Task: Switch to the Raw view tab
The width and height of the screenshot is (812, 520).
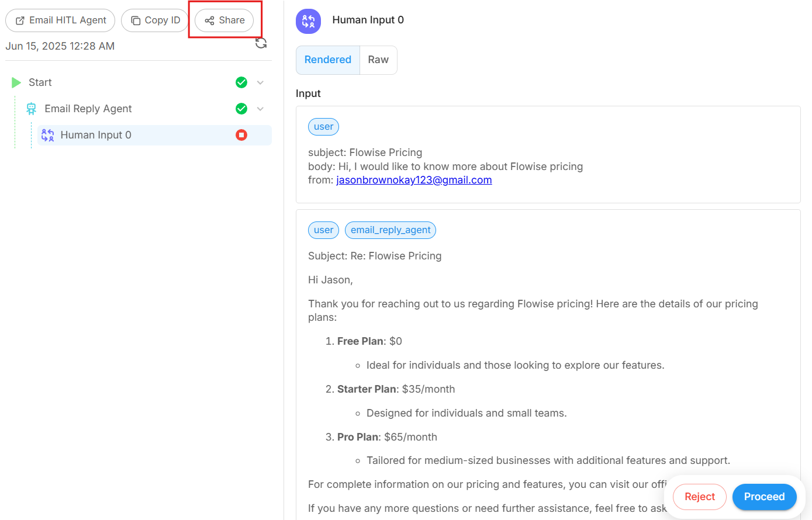Action: 378,60
